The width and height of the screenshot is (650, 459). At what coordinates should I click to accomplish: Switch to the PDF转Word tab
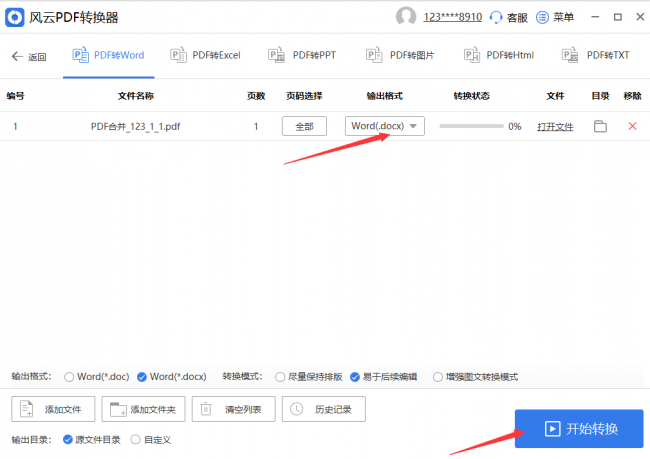109,55
